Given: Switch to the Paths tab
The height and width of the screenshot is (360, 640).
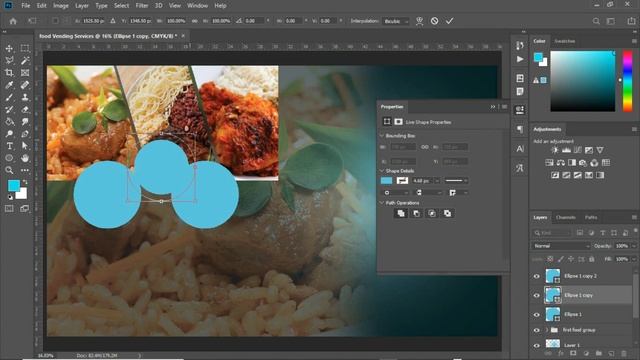Looking at the screenshot, I should [591, 218].
